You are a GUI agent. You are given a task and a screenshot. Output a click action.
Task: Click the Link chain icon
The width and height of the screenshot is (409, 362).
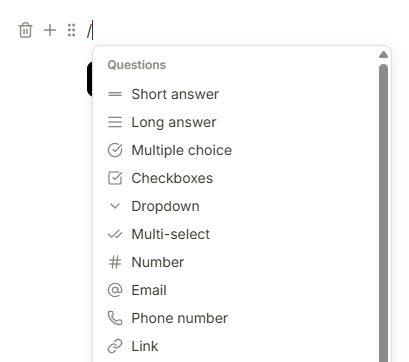[x=115, y=346]
